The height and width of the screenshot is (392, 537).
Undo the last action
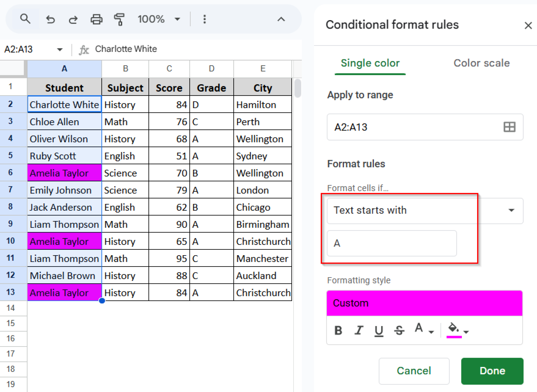(x=50, y=19)
